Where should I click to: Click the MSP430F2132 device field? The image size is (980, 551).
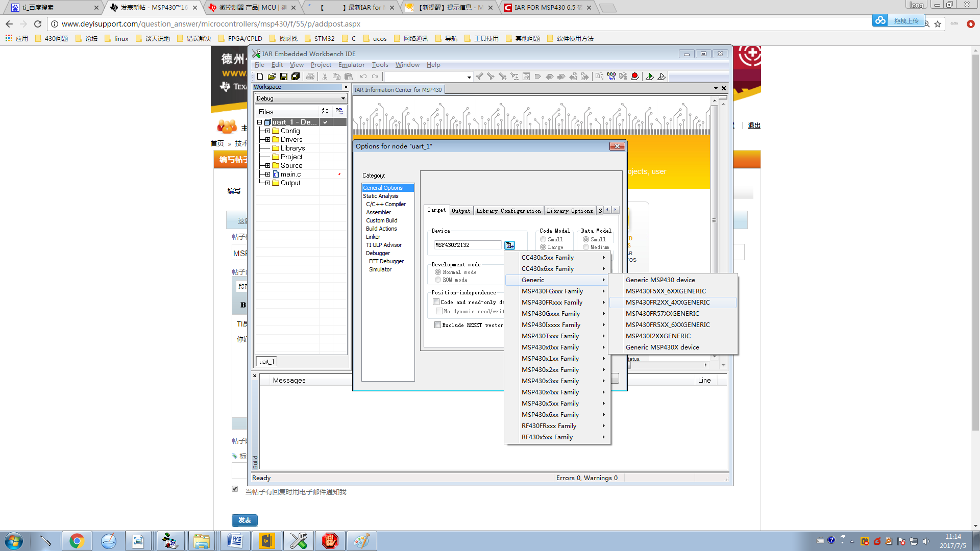[467, 245]
